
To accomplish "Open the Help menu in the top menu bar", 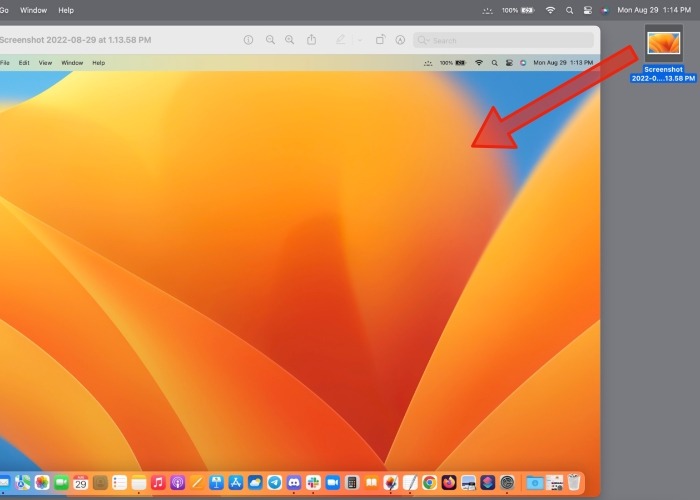I will point(66,10).
